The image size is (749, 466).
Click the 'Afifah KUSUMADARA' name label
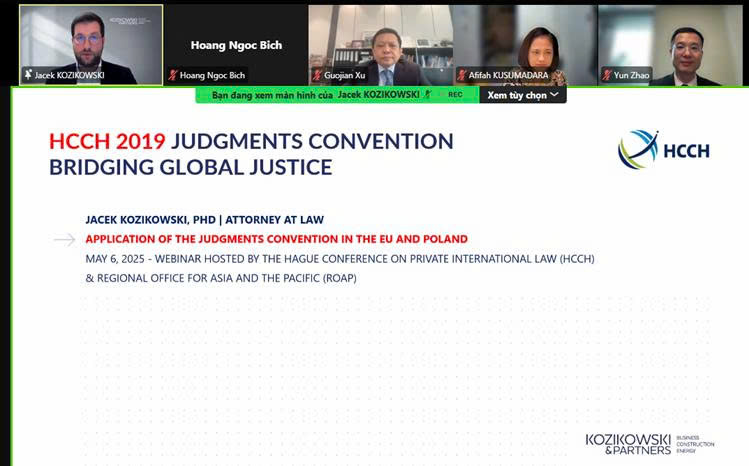[x=508, y=75]
